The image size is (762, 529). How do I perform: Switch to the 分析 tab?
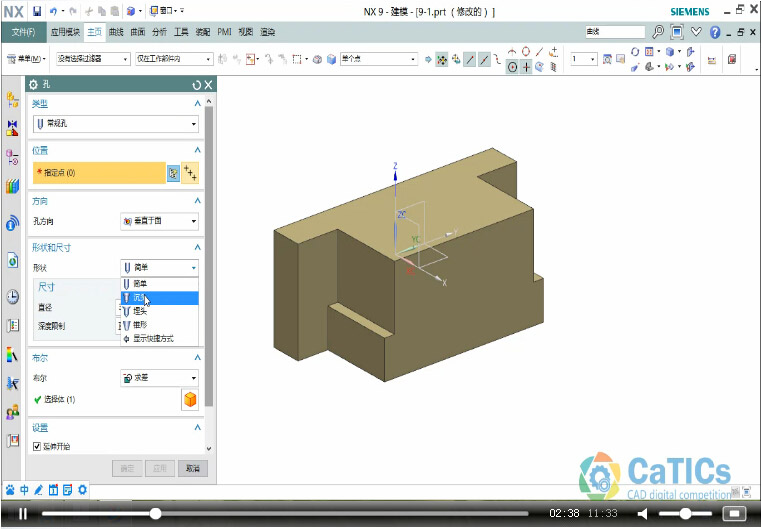(159, 32)
